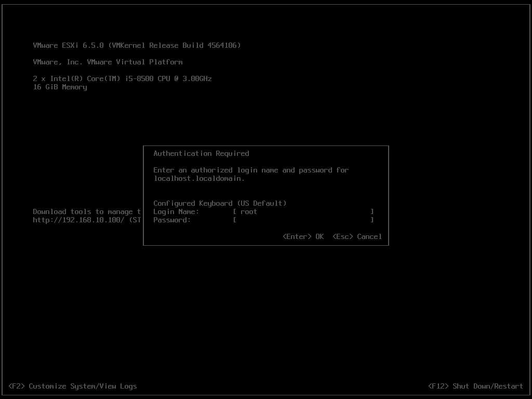This screenshot has width=532, height=399.
Task: Click 'localhost.localdomain.' hostname in the dialog
Action: tap(199, 179)
